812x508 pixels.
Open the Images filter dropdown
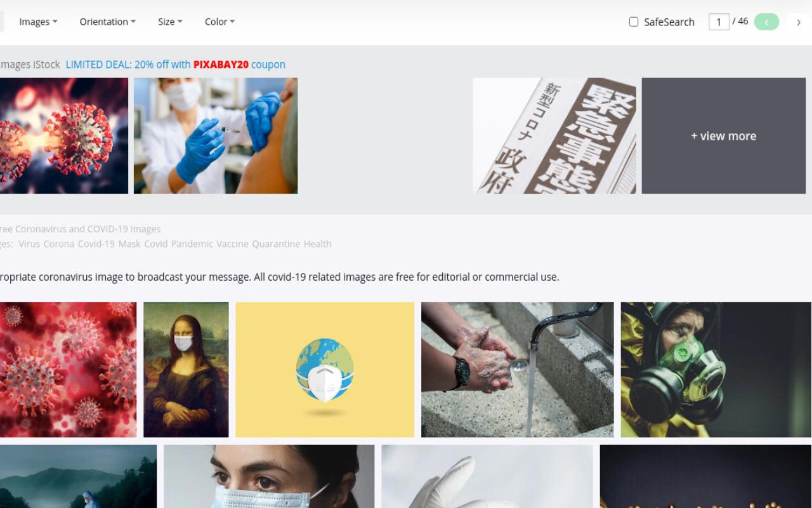38,22
